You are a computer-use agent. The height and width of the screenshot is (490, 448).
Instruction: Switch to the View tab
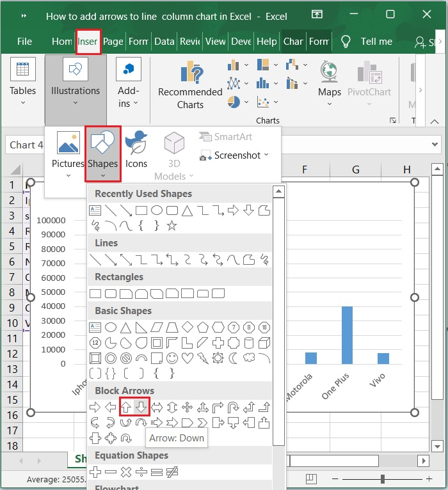(x=216, y=41)
